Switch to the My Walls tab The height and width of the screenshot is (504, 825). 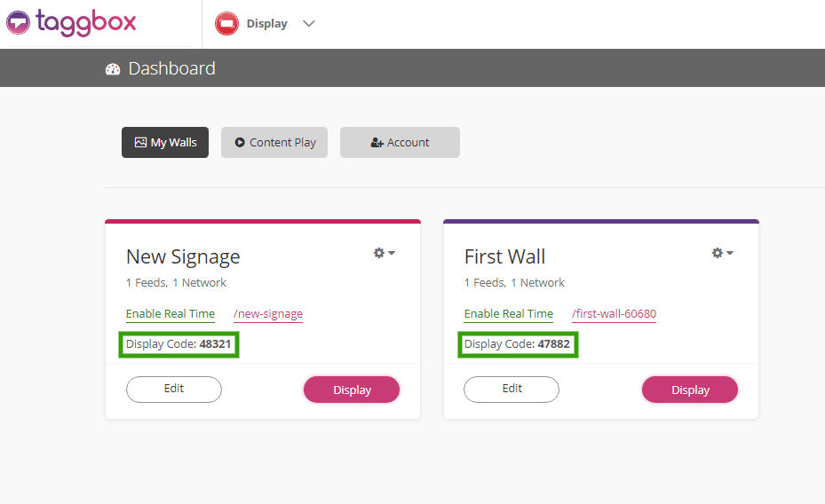pos(165,142)
